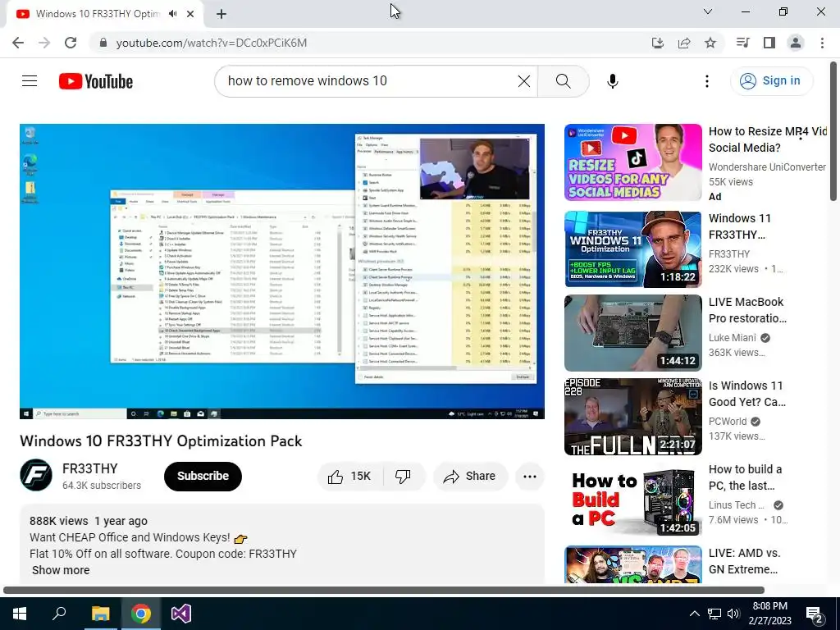This screenshot has width=840, height=630.
Task: Open the tab search chevron
Action: tap(708, 11)
